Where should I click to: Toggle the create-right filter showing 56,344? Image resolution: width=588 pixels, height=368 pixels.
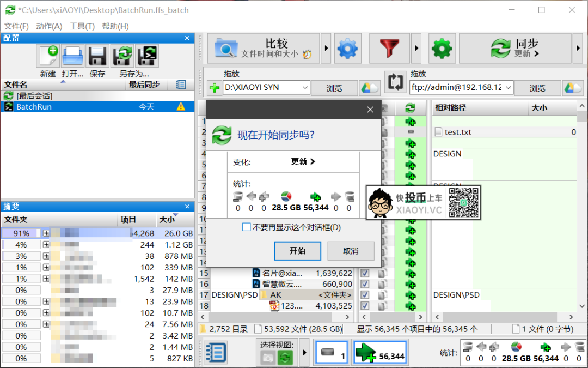pyautogui.click(x=380, y=353)
